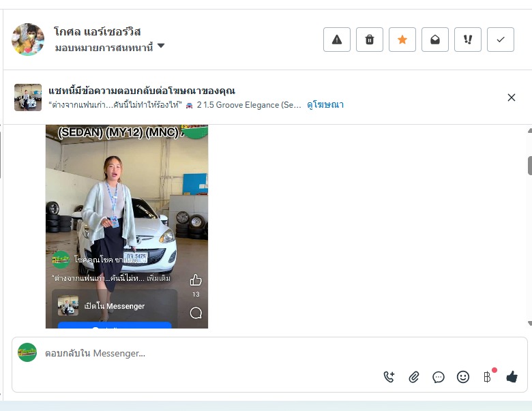The width and height of the screenshot is (532, 411).
Task: Open the assign conversation dropdown arrow
Action: [161, 46]
